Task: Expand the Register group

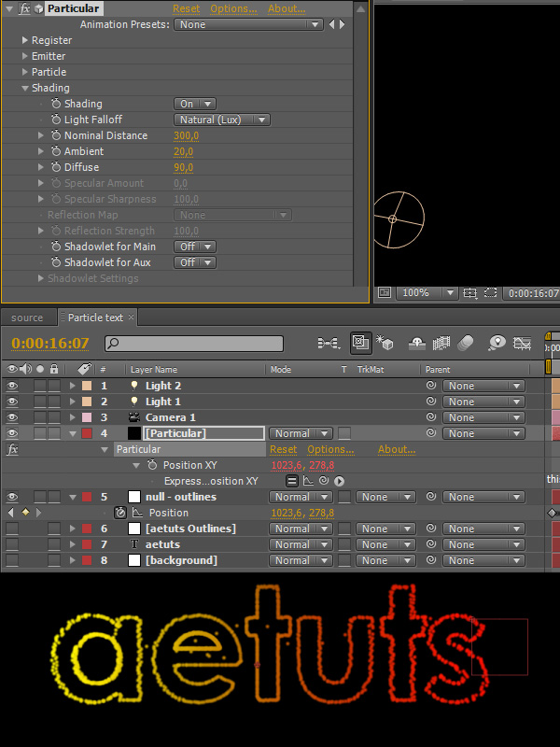Action: click(x=25, y=40)
